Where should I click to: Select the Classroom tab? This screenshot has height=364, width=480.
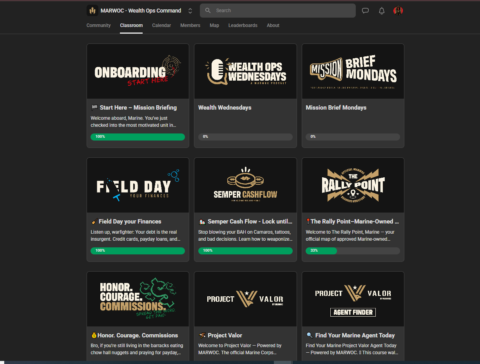coord(131,25)
